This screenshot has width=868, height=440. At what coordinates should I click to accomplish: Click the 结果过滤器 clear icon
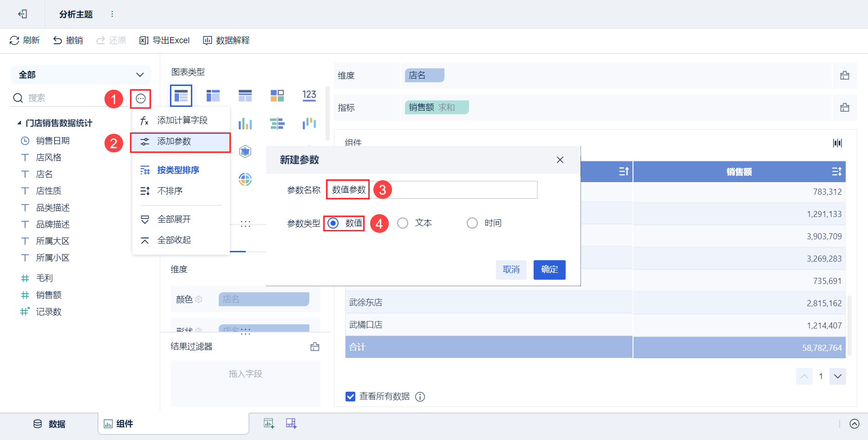[x=315, y=347]
